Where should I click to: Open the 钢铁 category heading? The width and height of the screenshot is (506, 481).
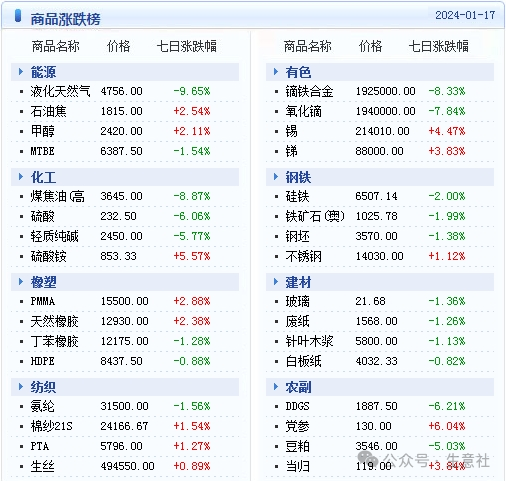pos(298,177)
